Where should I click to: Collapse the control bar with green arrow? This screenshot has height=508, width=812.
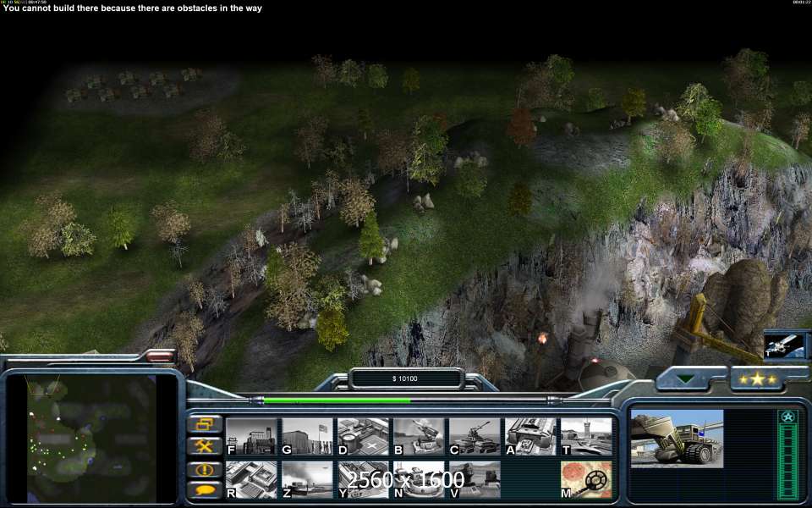click(686, 379)
